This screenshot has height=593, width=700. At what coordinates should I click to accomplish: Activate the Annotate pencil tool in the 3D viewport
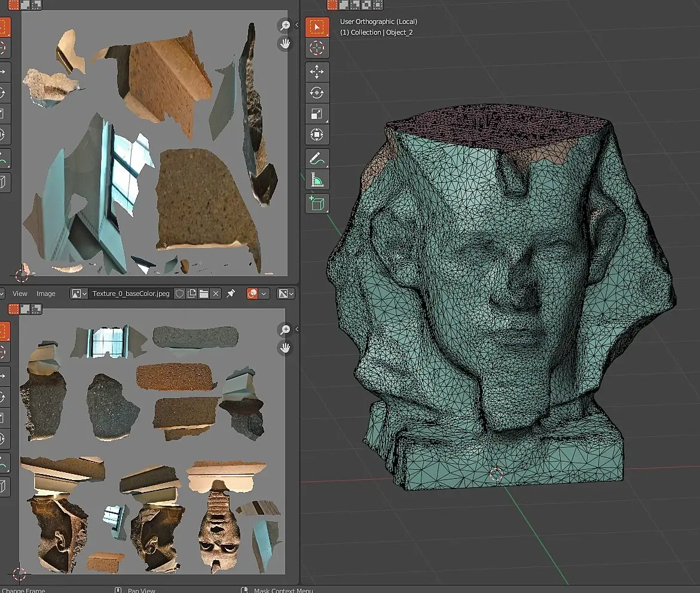click(317, 158)
